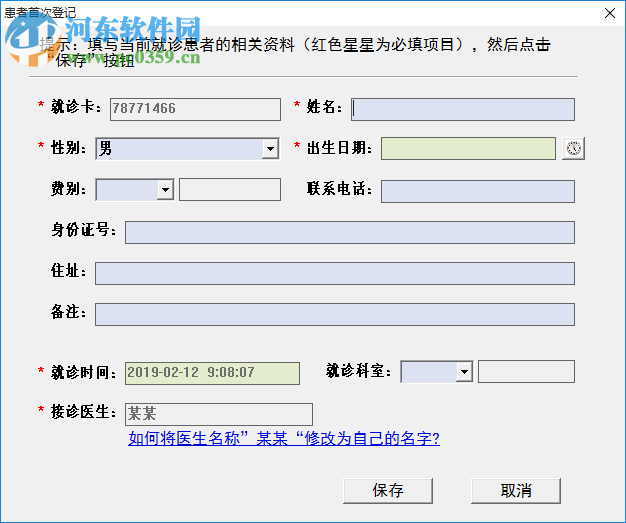
Task: Click the text box beside 费别 dropdown
Action: [230, 189]
